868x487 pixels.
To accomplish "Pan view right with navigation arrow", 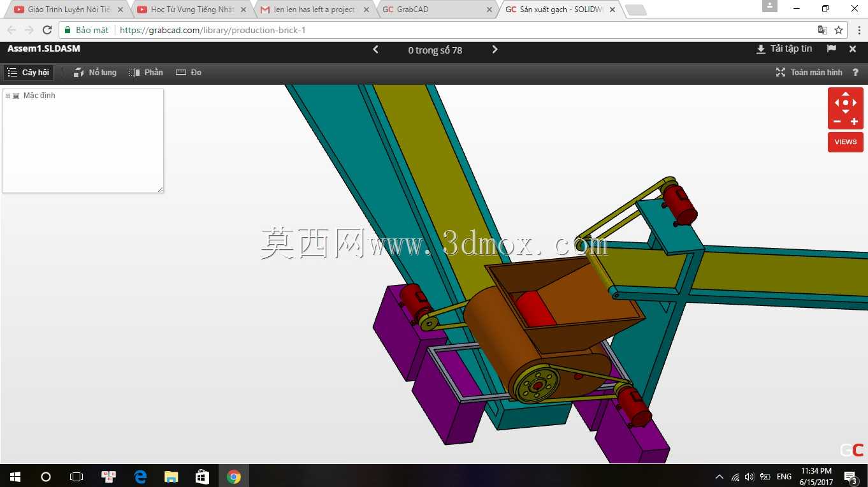I will [855, 103].
